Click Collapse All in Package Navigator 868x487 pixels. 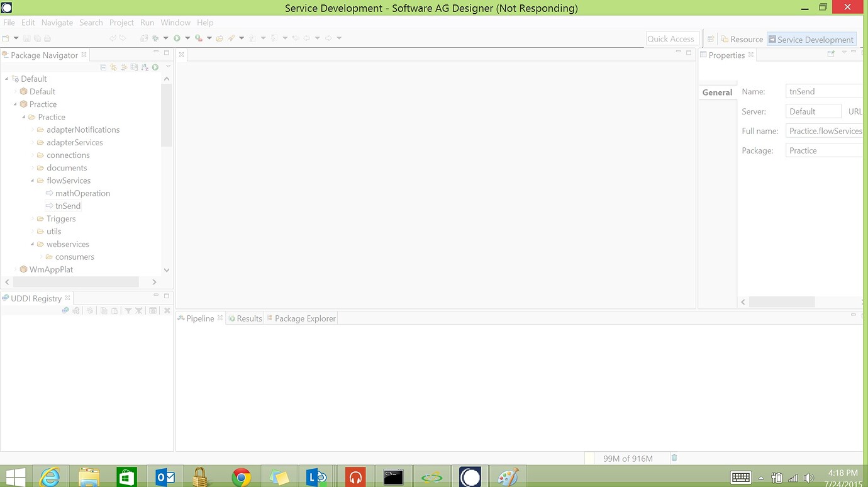pyautogui.click(x=103, y=67)
